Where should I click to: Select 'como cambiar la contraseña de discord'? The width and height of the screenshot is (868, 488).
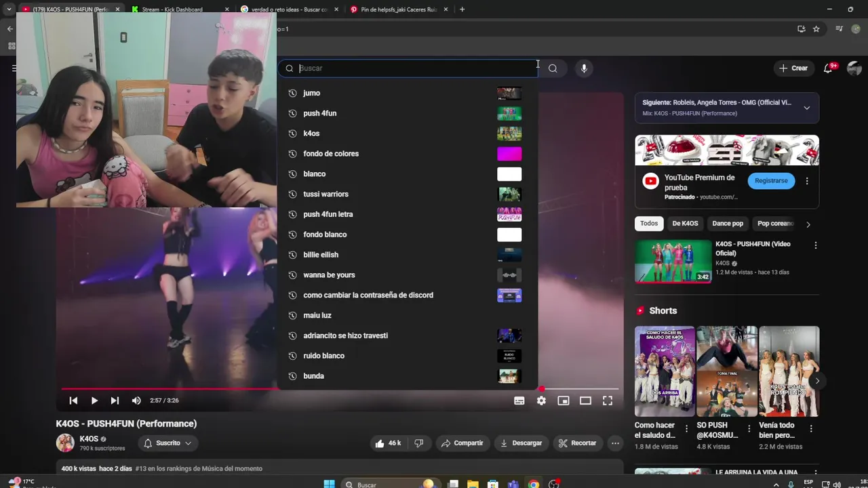[407, 296]
